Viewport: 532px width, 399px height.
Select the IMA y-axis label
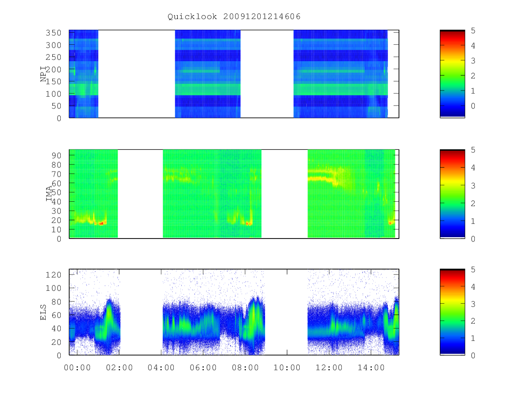(x=49, y=194)
